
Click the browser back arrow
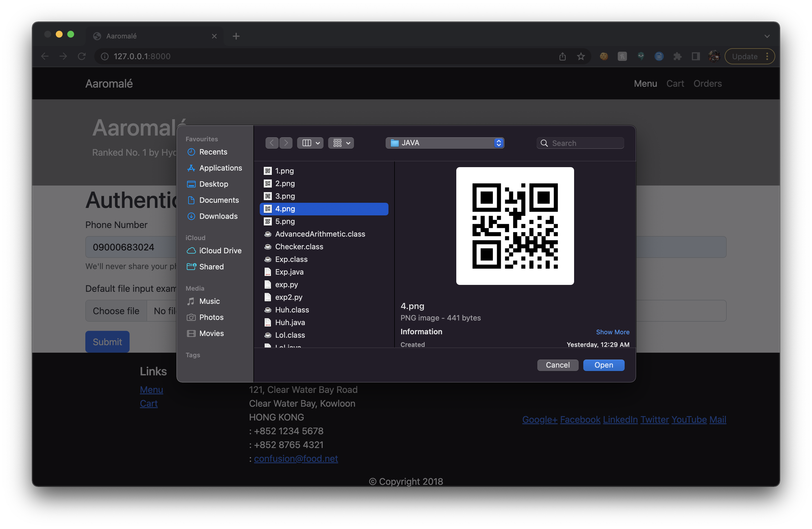click(x=45, y=56)
